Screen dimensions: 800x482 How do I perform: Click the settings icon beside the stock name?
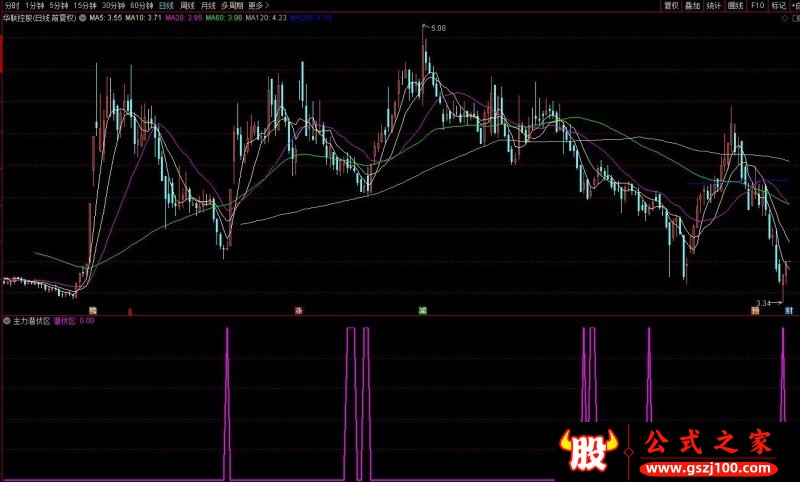pyautogui.click(x=82, y=18)
